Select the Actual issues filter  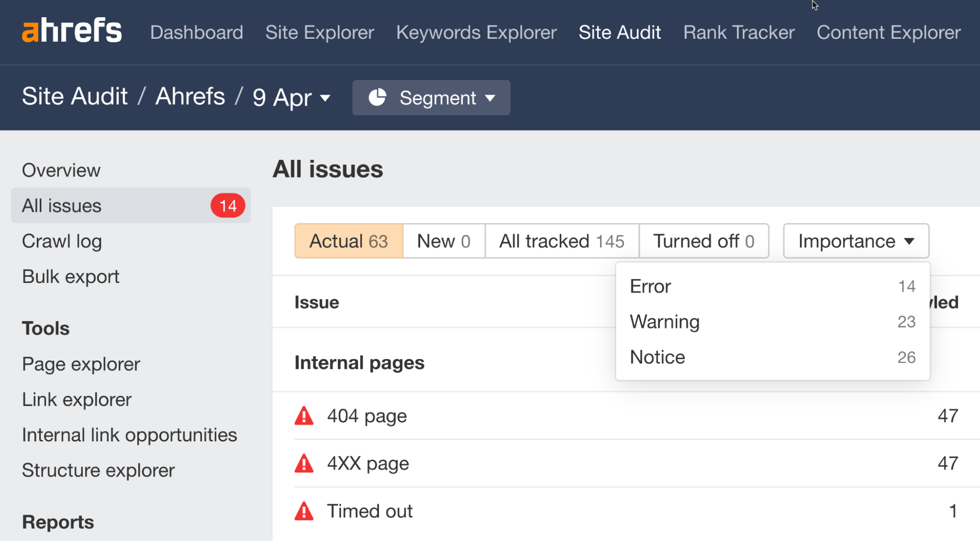pos(348,241)
